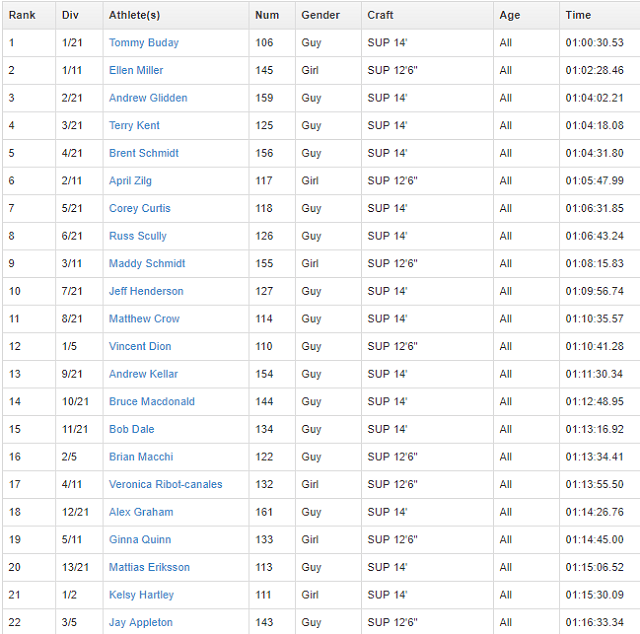
Task: Sort by the Craft column header
Action: pos(380,15)
